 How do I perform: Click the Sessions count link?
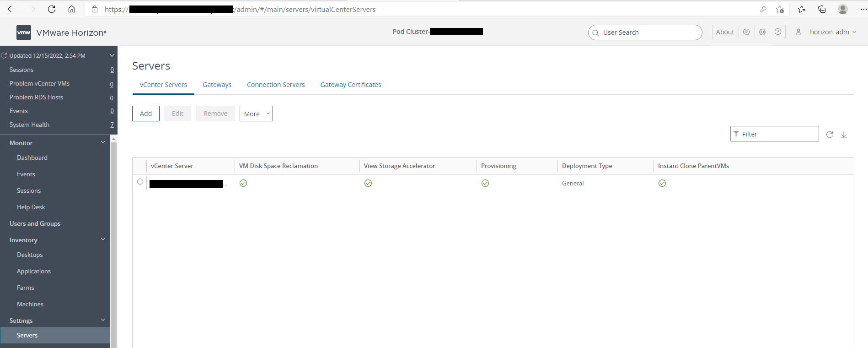click(112, 70)
